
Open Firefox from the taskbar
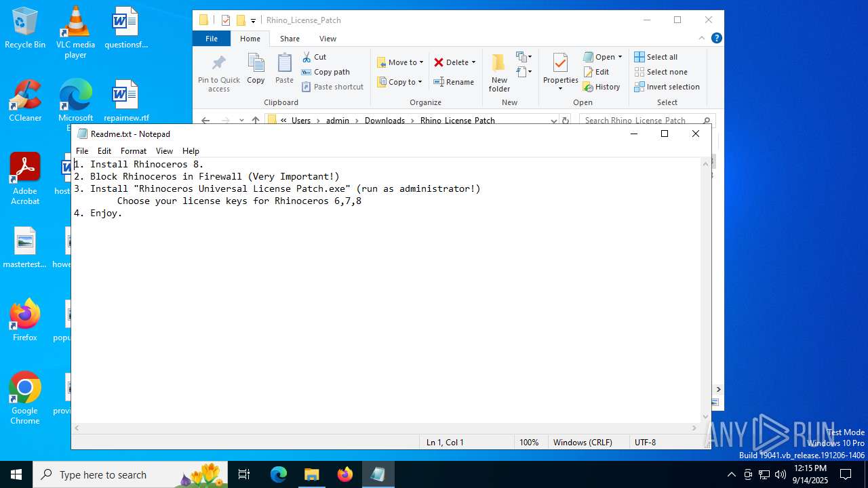345,474
